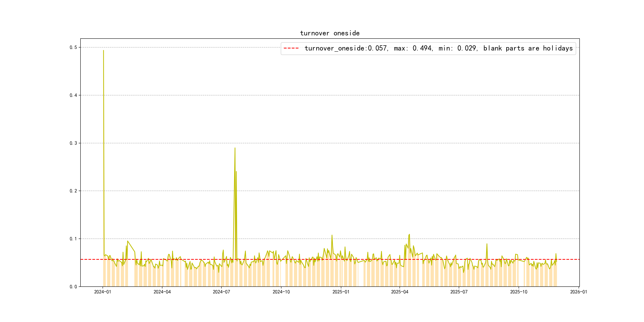Click the 2026-01 x-axis label
Screen dimensions: 644x322
578,292
